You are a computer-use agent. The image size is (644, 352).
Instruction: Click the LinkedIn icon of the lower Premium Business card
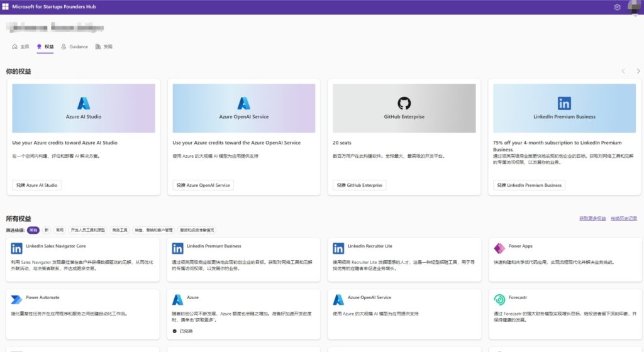click(x=177, y=248)
